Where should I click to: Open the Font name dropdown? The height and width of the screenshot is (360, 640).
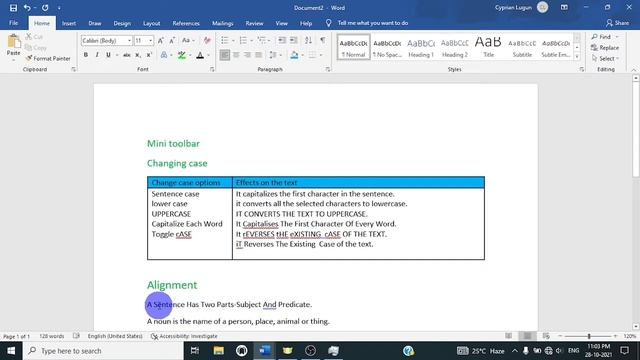pos(129,40)
